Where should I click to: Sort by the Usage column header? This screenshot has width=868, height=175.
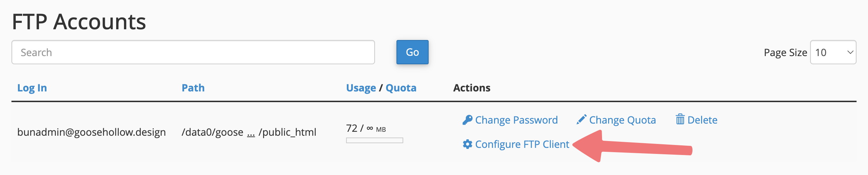point(361,88)
